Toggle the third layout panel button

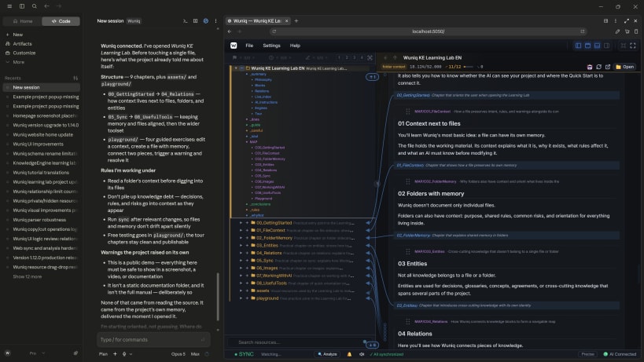click(x=597, y=46)
